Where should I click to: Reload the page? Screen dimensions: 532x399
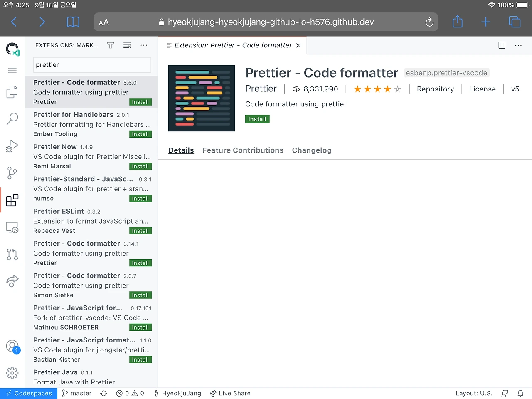click(x=429, y=22)
